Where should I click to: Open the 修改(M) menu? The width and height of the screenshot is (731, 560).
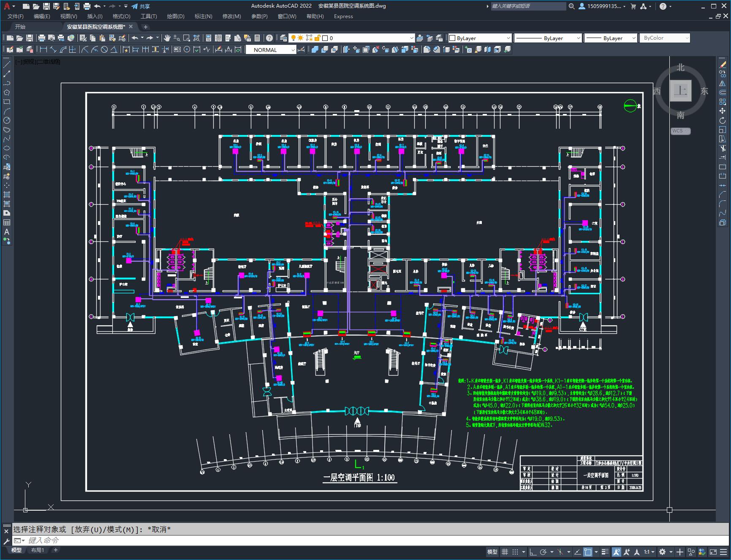point(231,16)
